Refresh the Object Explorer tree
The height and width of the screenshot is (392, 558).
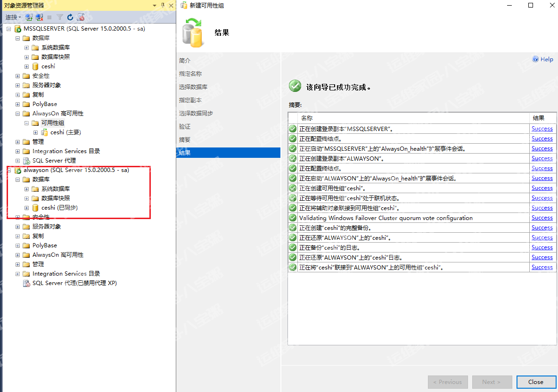click(x=70, y=17)
